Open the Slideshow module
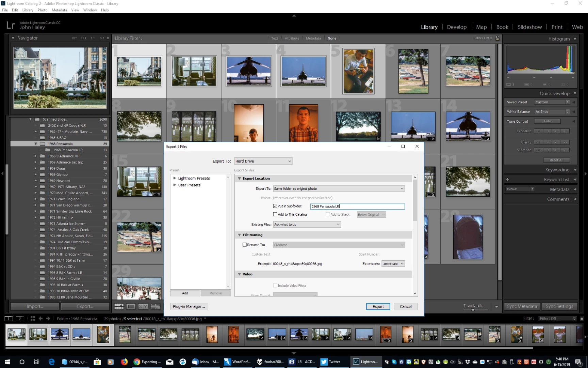 (529, 27)
